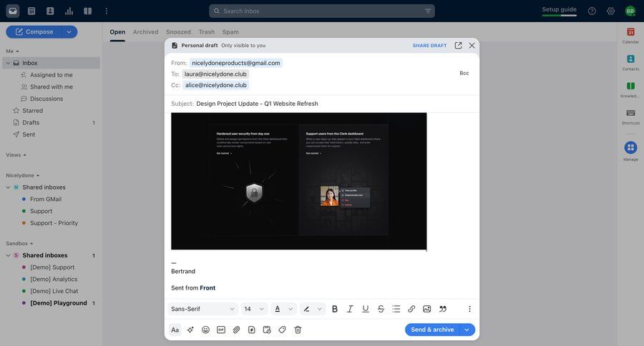Viewport: 644px width, 346px height.
Task: Open the font family Sans-Serif dropdown
Action: 203,309
